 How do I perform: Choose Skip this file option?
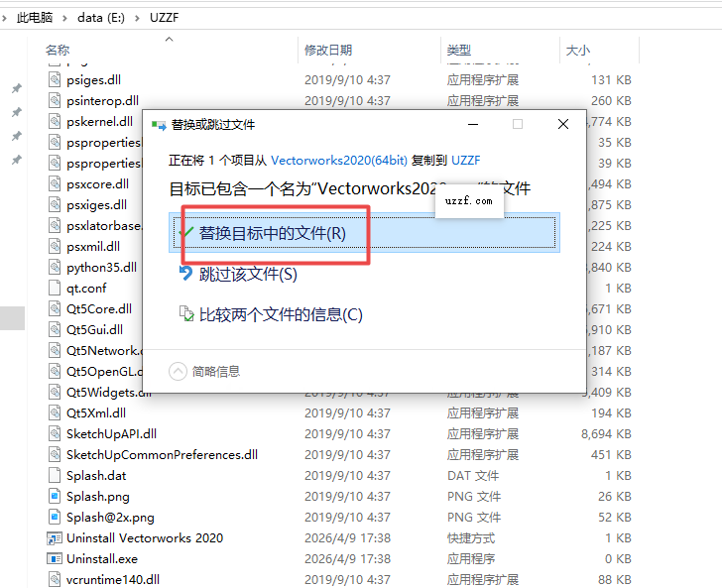coord(248,274)
